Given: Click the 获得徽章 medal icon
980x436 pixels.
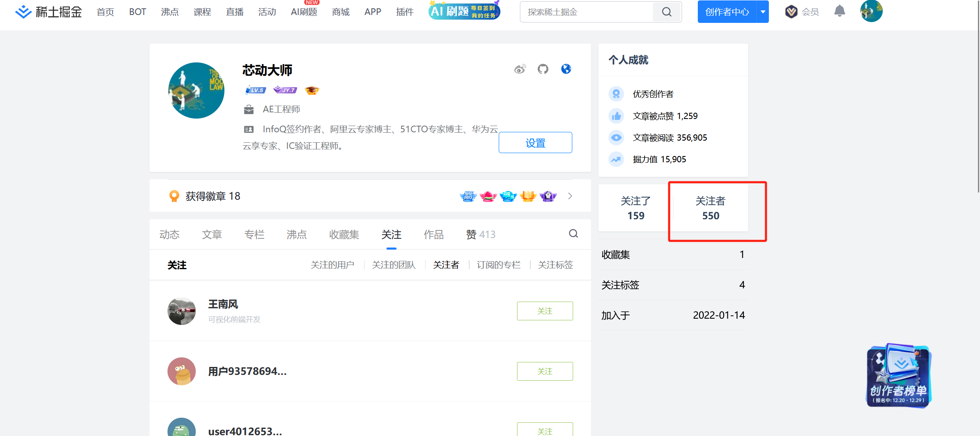Looking at the screenshot, I should (174, 196).
